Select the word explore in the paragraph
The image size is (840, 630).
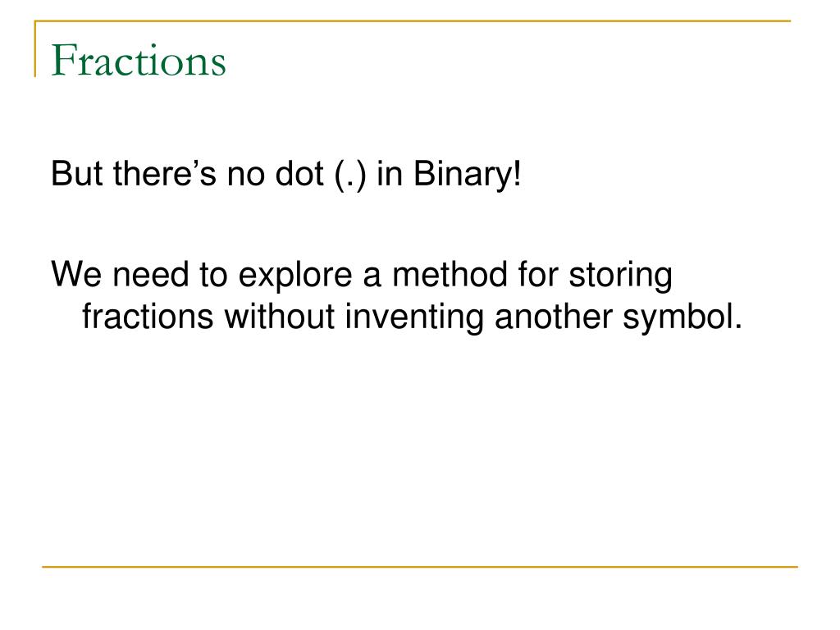point(295,277)
